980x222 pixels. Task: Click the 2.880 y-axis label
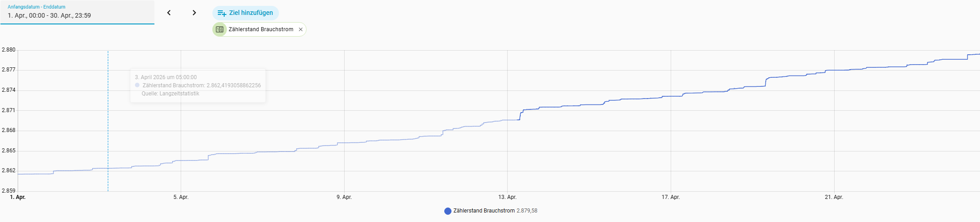click(9, 50)
